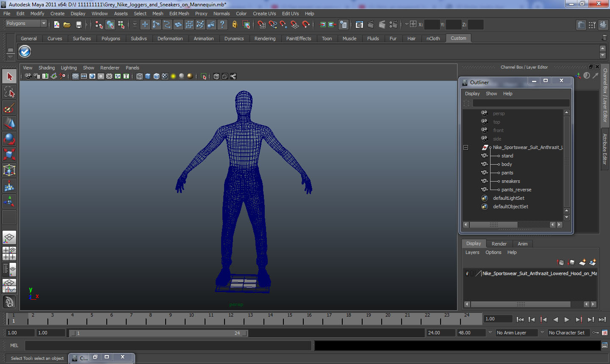Viewport: 610px width, 364px height.
Task: Open the Polygons menu set dropdown
Action: (x=43, y=24)
